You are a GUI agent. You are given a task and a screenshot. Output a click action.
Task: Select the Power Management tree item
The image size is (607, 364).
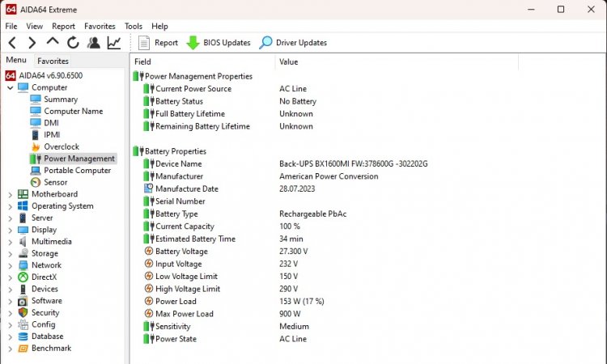click(x=73, y=159)
